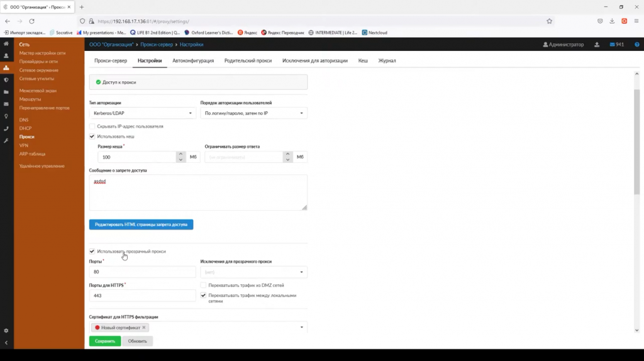This screenshot has width=644, height=361.
Task: Open the Автоконфигурация tab
Action: tap(193, 60)
